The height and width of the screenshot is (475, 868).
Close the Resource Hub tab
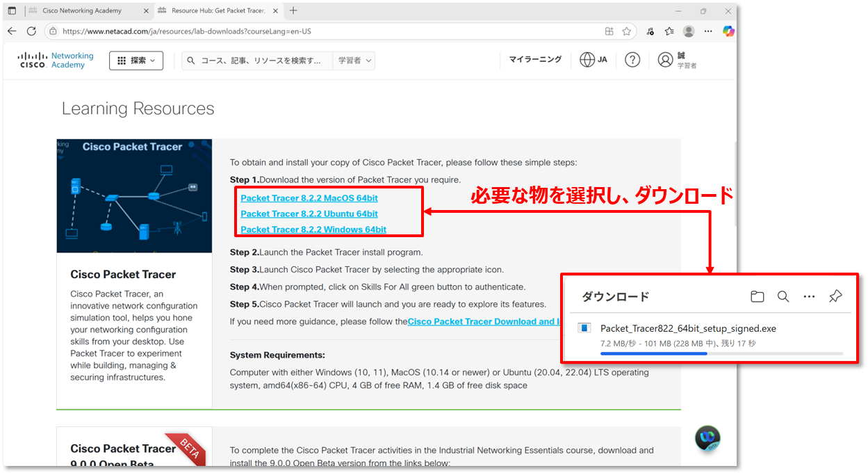[x=275, y=10]
